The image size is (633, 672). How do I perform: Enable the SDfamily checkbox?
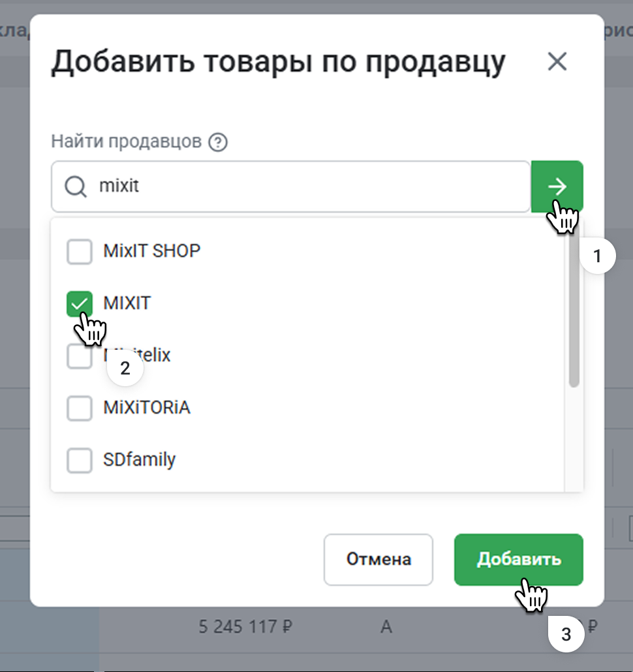click(x=80, y=461)
